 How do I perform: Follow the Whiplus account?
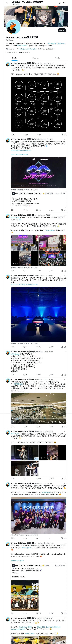(x=62, y=30)
